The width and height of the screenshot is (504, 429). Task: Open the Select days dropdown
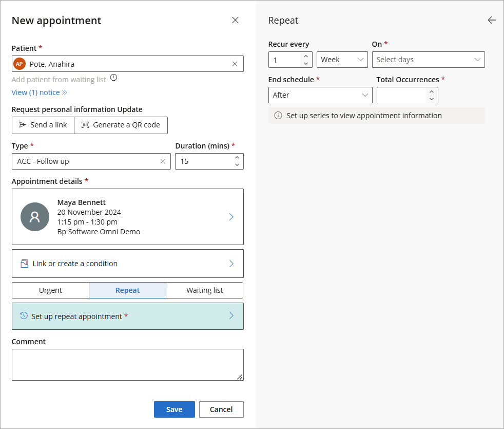point(428,60)
